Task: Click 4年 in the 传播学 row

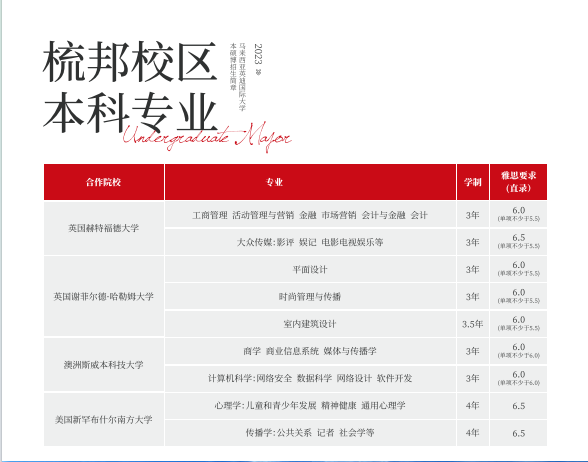Action: (x=472, y=433)
